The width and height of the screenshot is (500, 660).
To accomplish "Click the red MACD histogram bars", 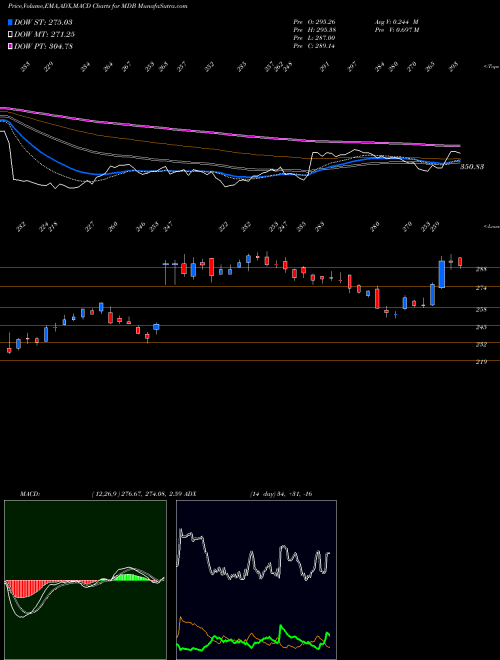I will 25,588.
